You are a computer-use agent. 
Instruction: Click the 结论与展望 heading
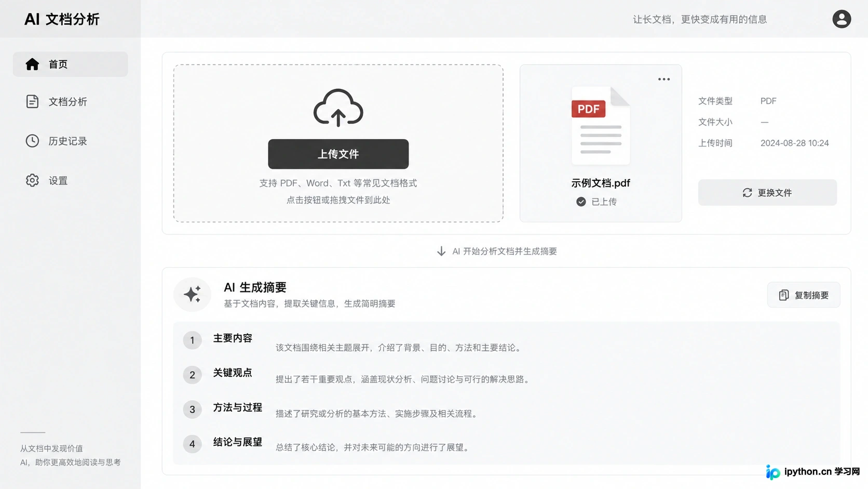[x=237, y=442]
